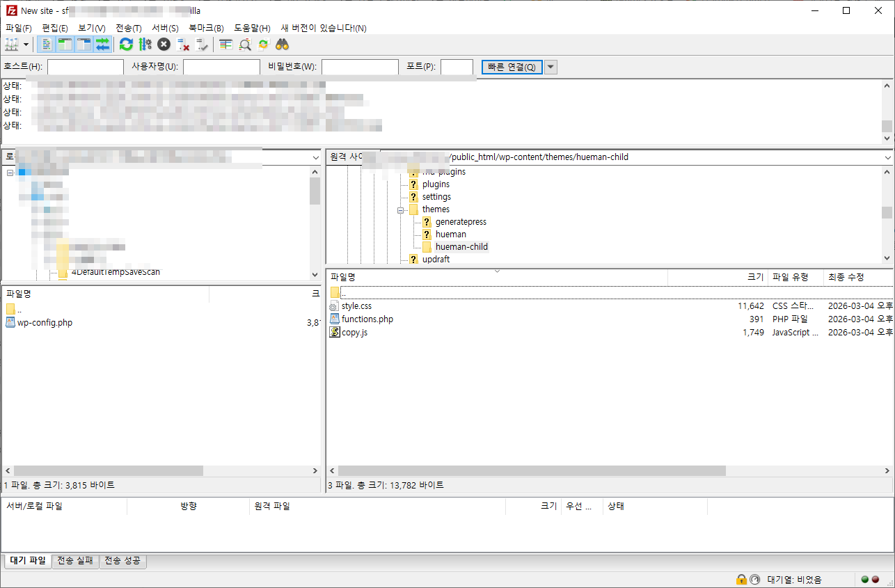Toggle the local directory tree display
895x588 pixels.
[65, 45]
